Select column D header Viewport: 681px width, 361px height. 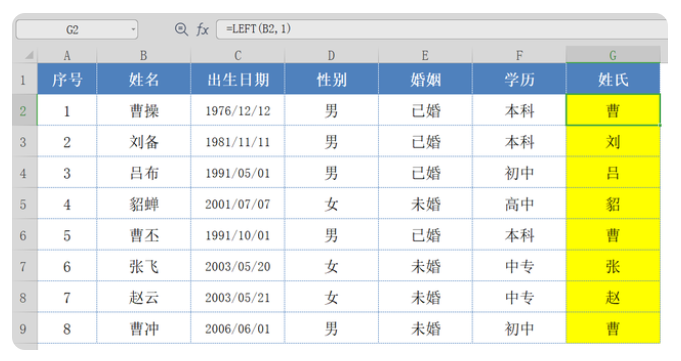point(331,55)
